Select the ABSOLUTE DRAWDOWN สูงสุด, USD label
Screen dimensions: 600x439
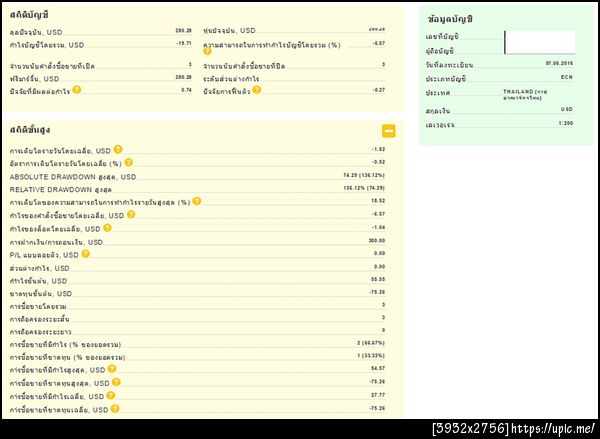[73, 177]
